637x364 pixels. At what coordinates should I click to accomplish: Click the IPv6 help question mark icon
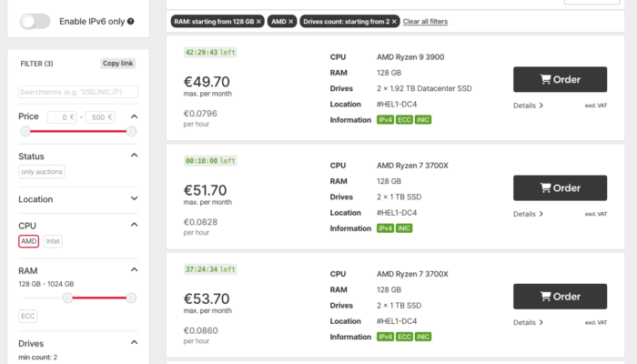131,21
